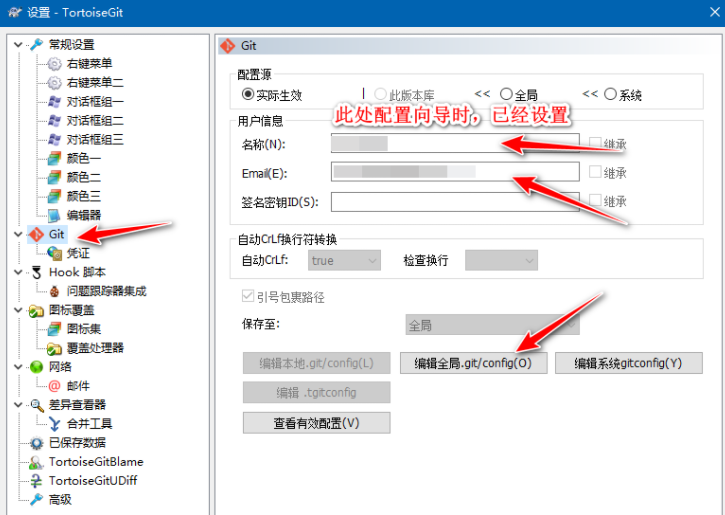Click the green globe icon beside 网络
Viewport: 725px width, 515px height.
coord(36,367)
